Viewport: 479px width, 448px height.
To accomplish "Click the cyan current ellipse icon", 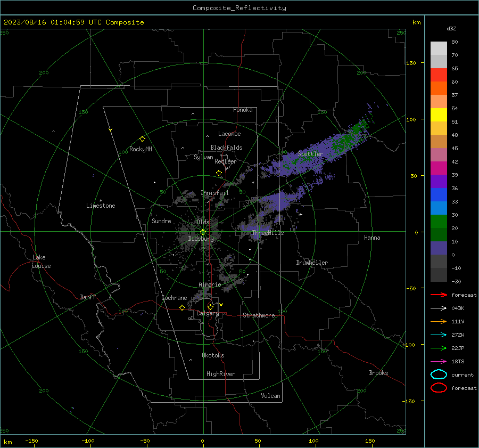I will pyautogui.click(x=439, y=374).
